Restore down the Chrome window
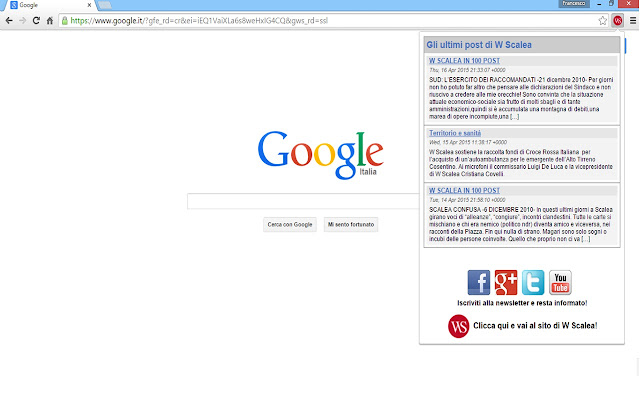This screenshot has height=400, width=640. pos(611,3)
